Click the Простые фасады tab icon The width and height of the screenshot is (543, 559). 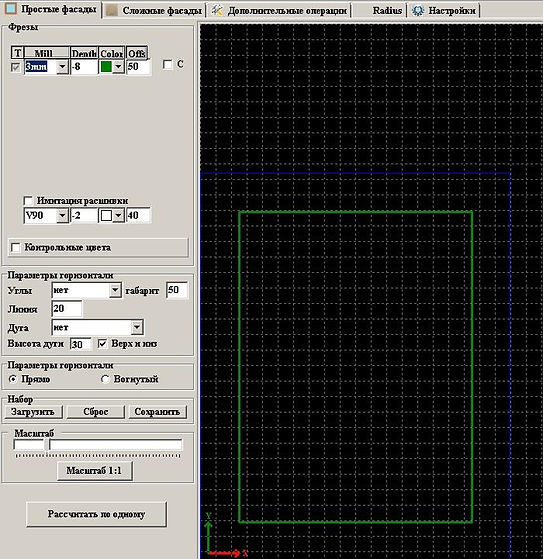coord(11,9)
